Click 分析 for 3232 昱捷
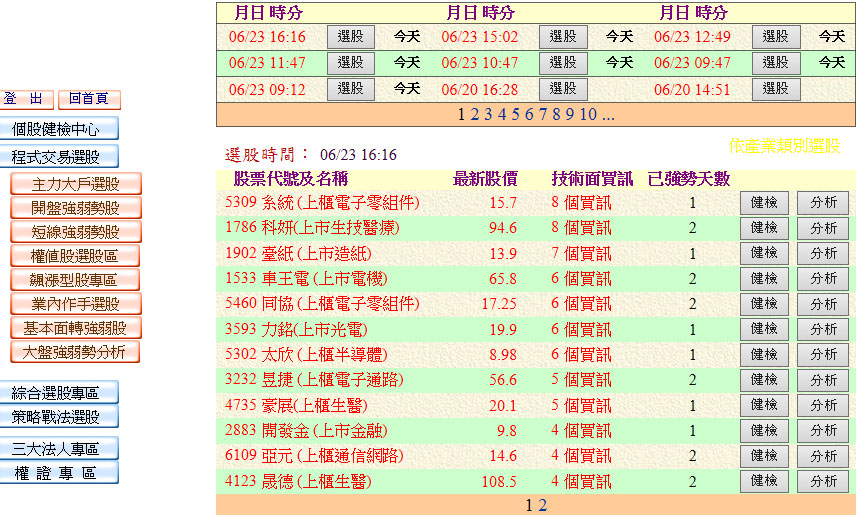The height and width of the screenshot is (515, 857). tap(823, 380)
